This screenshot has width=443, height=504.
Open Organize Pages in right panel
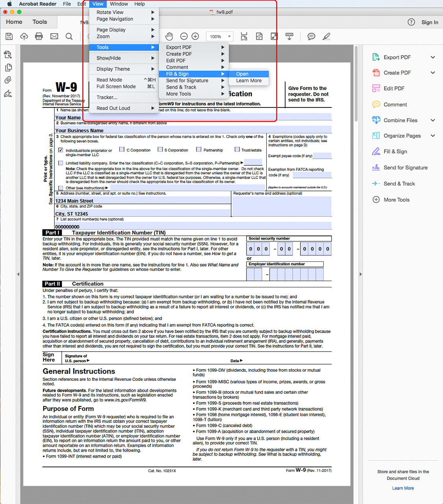402,136
